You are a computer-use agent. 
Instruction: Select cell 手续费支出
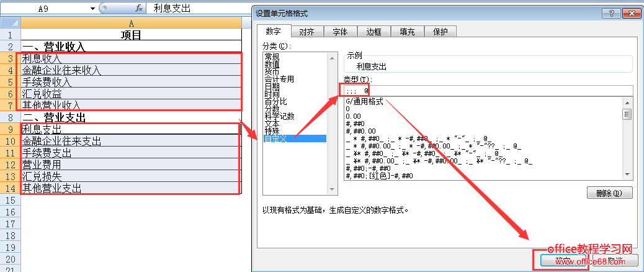[131, 153]
